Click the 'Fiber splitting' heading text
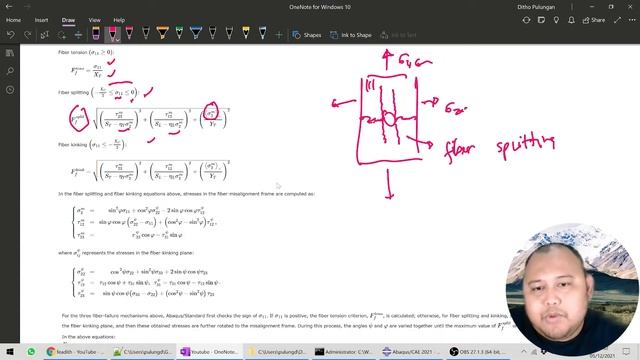Viewport: 640px width, 360px height. click(x=73, y=93)
